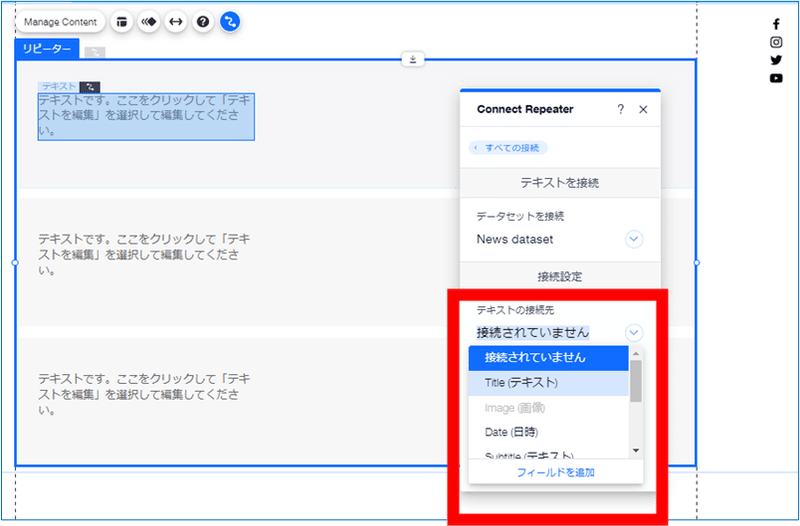Click フィールドを追加 link

click(556, 473)
